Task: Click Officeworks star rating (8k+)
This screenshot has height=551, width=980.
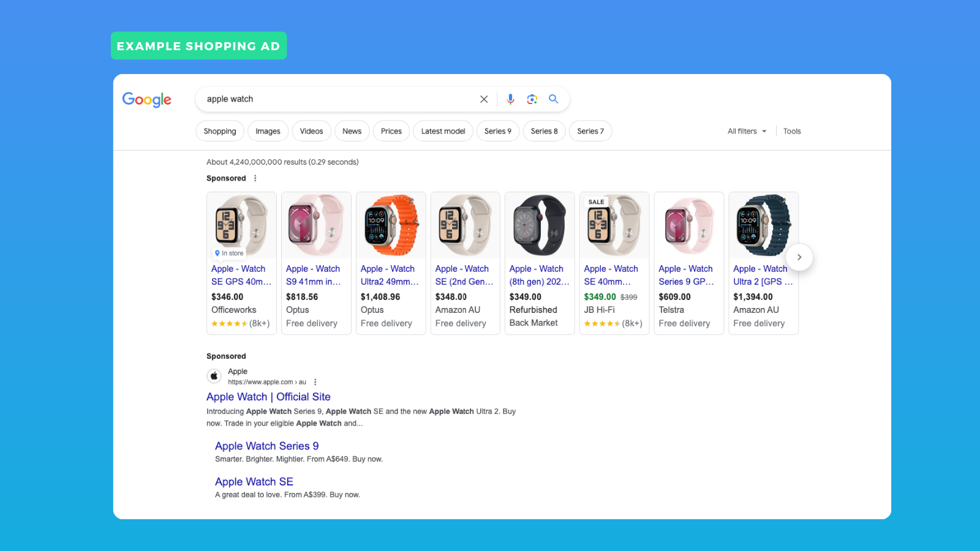Action: coord(241,323)
